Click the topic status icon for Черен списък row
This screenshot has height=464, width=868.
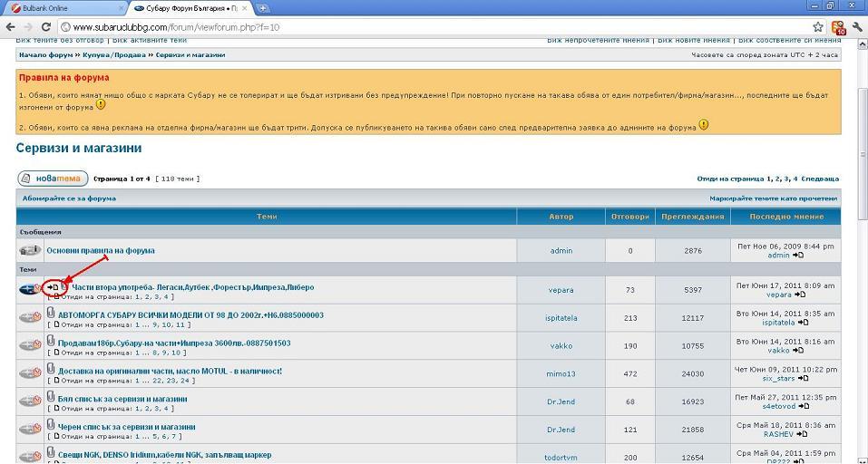coord(30,430)
